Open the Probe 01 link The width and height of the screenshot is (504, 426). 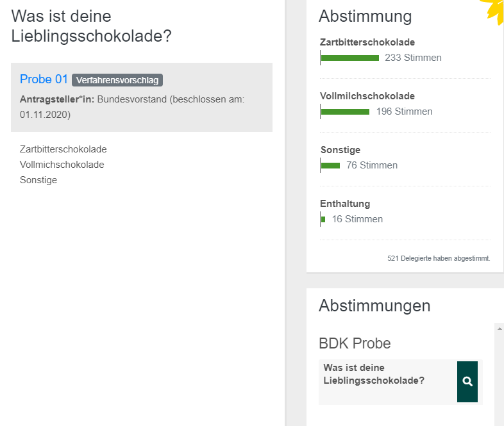tap(44, 79)
